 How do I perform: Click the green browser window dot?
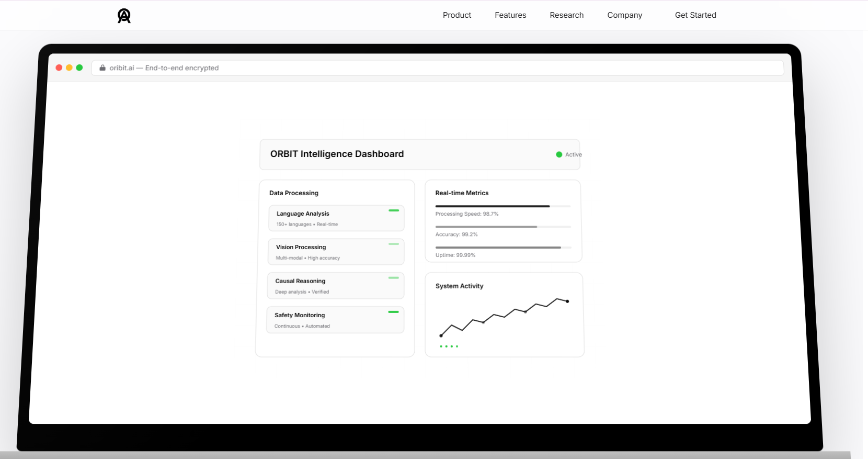[79, 68]
